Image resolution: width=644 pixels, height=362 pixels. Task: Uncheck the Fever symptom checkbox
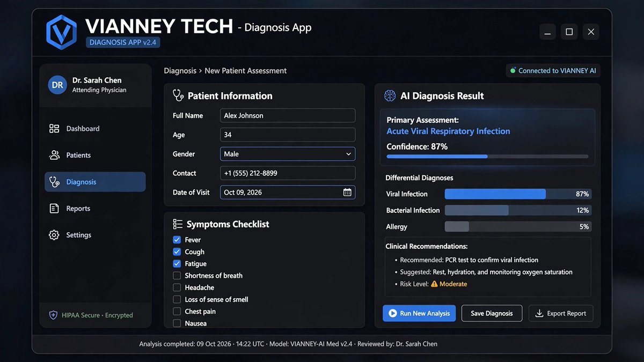[177, 240]
